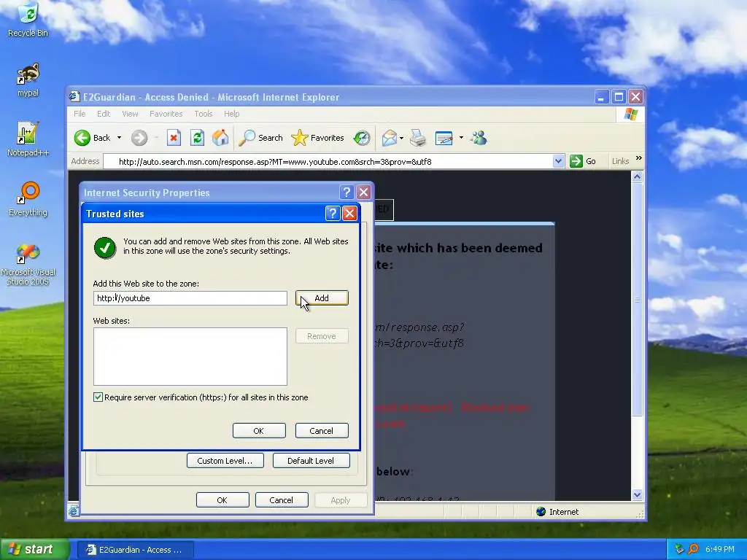Click the Internet Security Properties help icon
747x560 pixels.
(x=347, y=192)
